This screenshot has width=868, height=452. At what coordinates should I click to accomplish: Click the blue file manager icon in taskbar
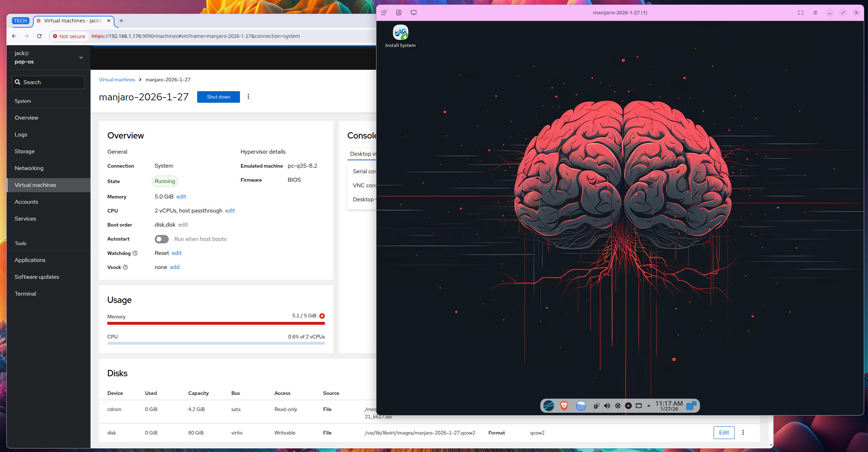pyautogui.click(x=581, y=406)
